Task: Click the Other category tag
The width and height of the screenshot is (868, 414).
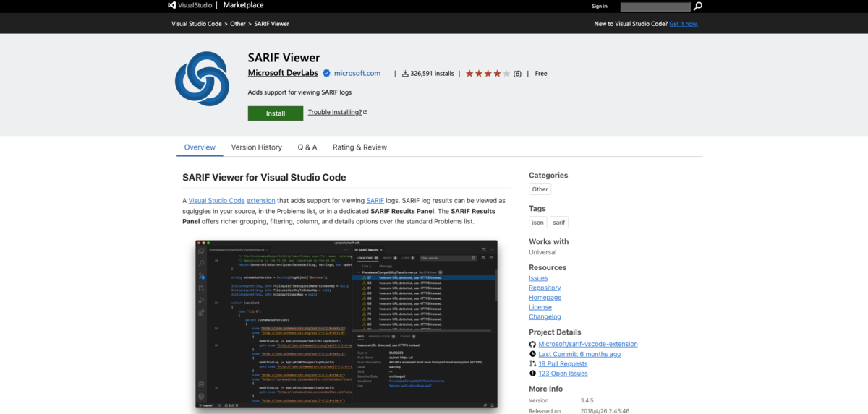Action: pyautogui.click(x=540, y=189)
